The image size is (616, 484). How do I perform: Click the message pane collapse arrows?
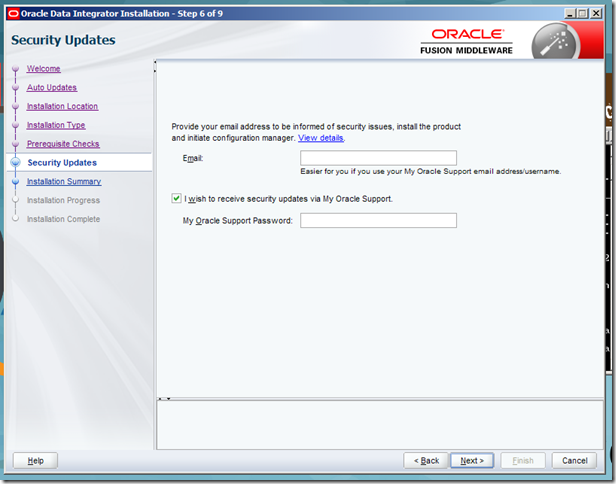(164, 399)
